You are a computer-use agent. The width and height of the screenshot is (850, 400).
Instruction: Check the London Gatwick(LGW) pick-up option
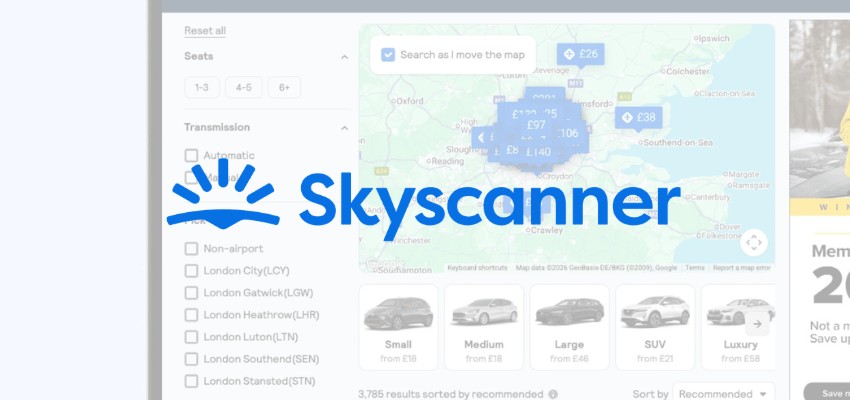[191, 293]
